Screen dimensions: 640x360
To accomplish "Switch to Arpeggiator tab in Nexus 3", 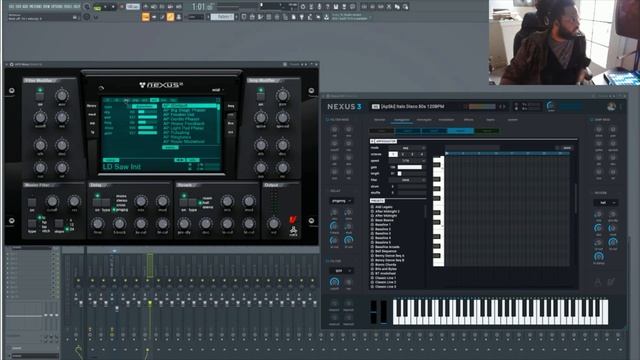I will (x=402, y=120).
